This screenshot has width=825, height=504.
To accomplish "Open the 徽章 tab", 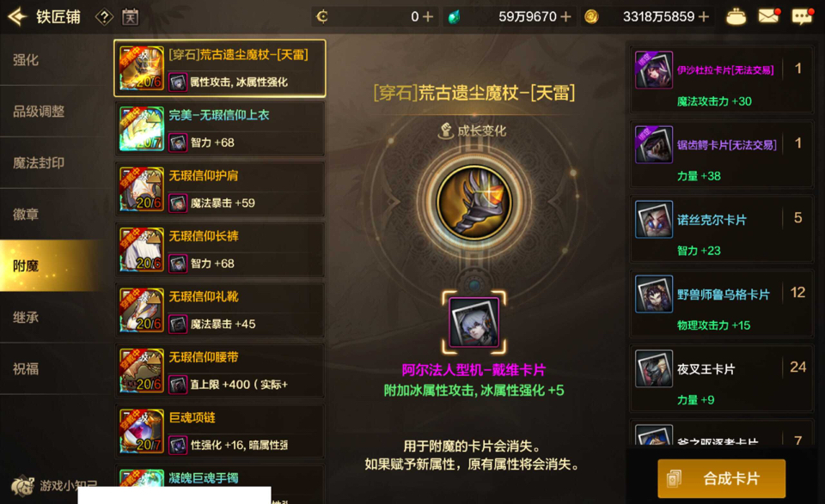I will click(52, 215).
